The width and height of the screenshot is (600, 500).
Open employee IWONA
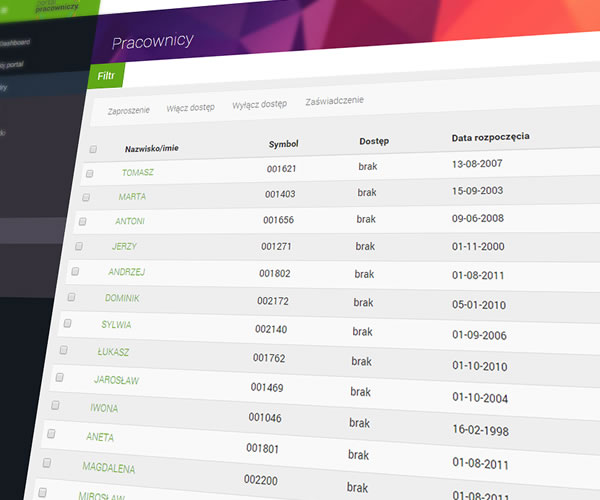pos(104,408)
